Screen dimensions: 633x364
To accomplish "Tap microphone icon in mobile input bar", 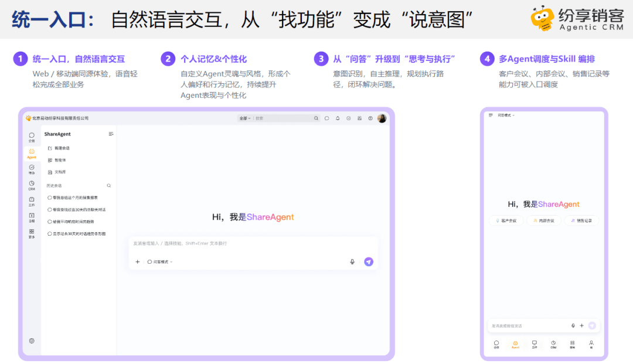I will [573, 326].
